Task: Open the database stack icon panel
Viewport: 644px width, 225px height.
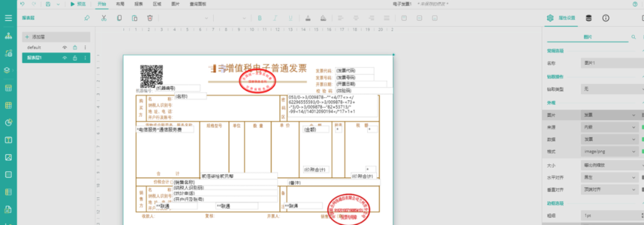Action: point(589,18)
